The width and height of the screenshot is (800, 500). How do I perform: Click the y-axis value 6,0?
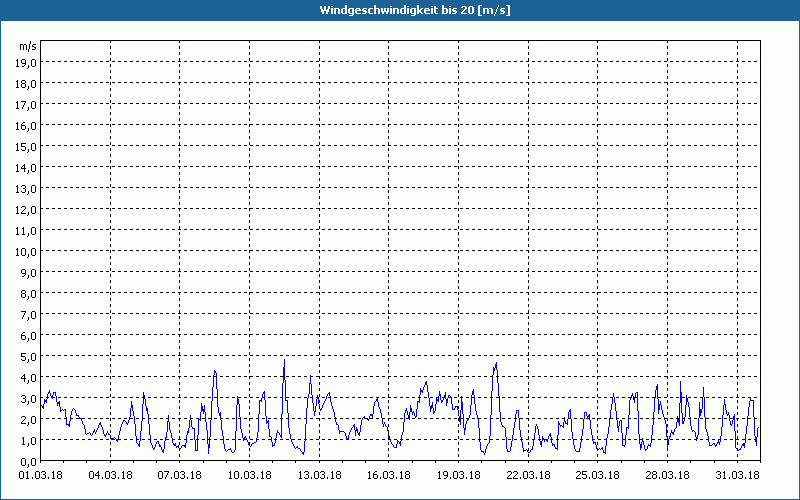tap(28, 336)
